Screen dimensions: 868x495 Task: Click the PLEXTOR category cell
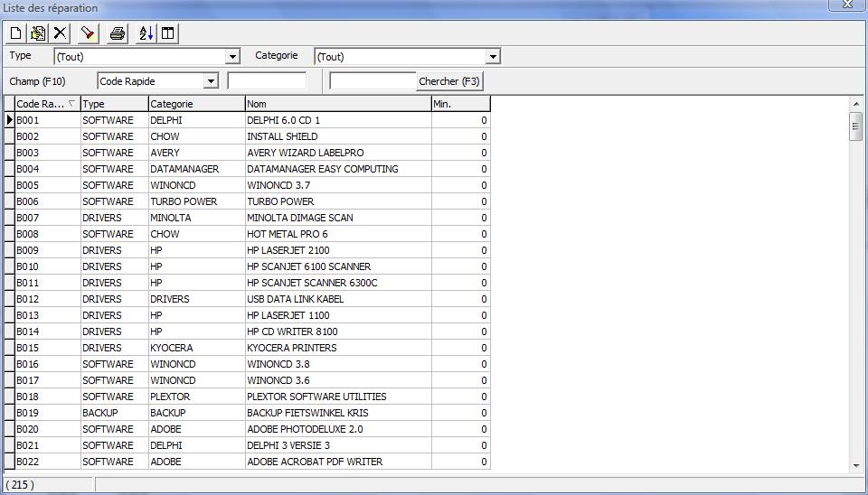pos(196,397)
